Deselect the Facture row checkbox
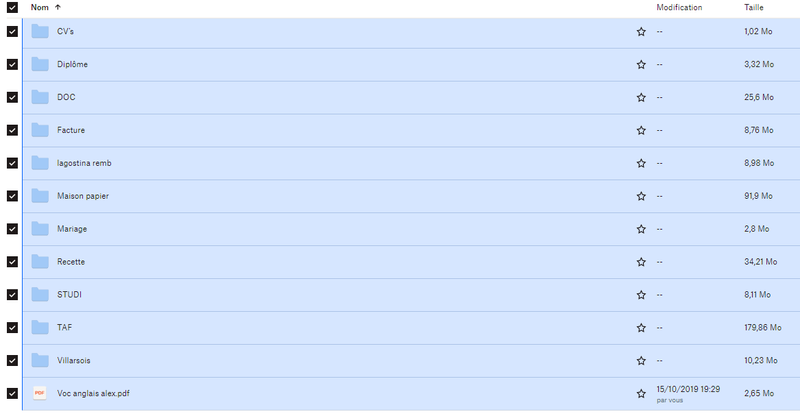The width and height of the screenshot is (800, 418). click(x=12, y=131)
